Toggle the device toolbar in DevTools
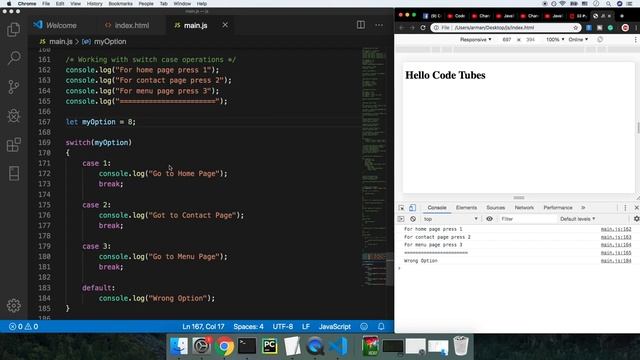Screen dimensions: 640x360 (412, 208)
